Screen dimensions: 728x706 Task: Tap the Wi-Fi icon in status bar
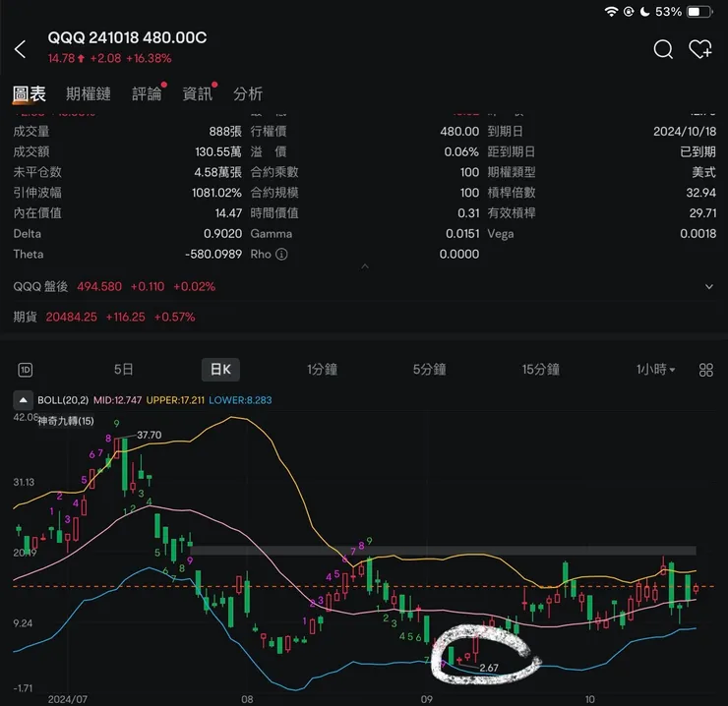pyautogui.click(x=612, y=12)
